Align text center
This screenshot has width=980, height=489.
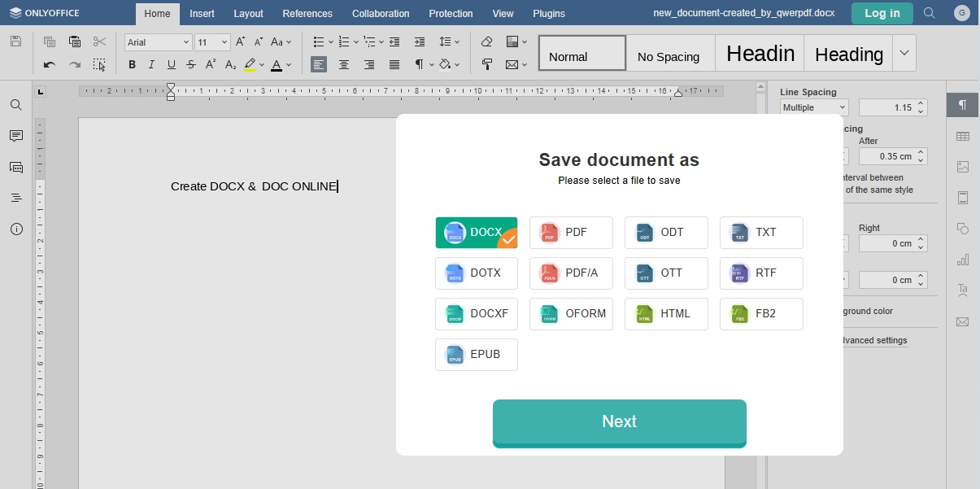click(344, 64)
